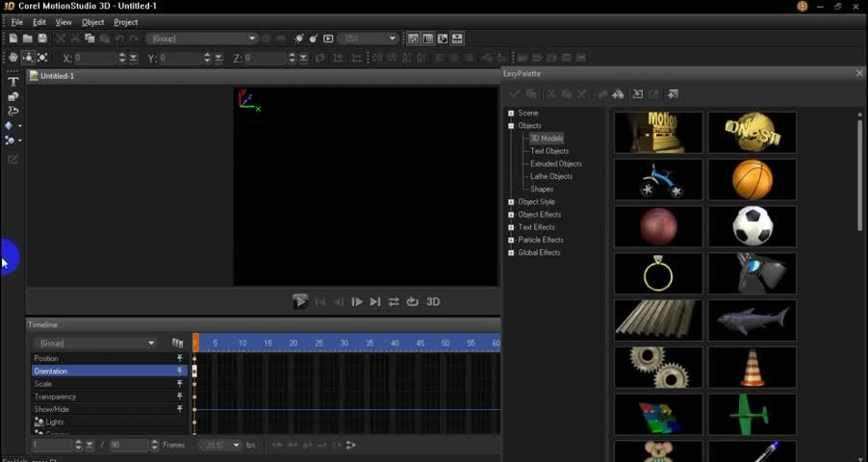
Task: Collapse the Objects tree node
Action: [512, 126]
